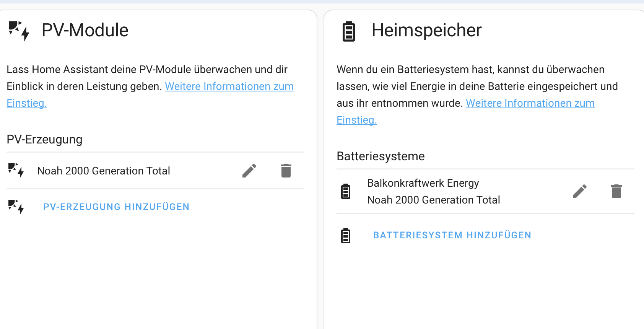Click battery icon next to Batteriesystem hinzufügen
Screen dimensions: 644x329
[346, 236]
